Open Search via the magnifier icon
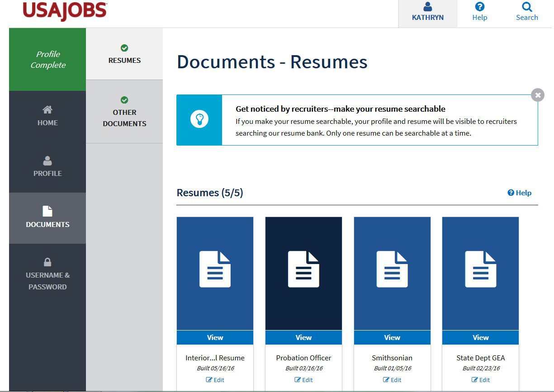Screen dimensions: 554x392 (x=527, y=7)
